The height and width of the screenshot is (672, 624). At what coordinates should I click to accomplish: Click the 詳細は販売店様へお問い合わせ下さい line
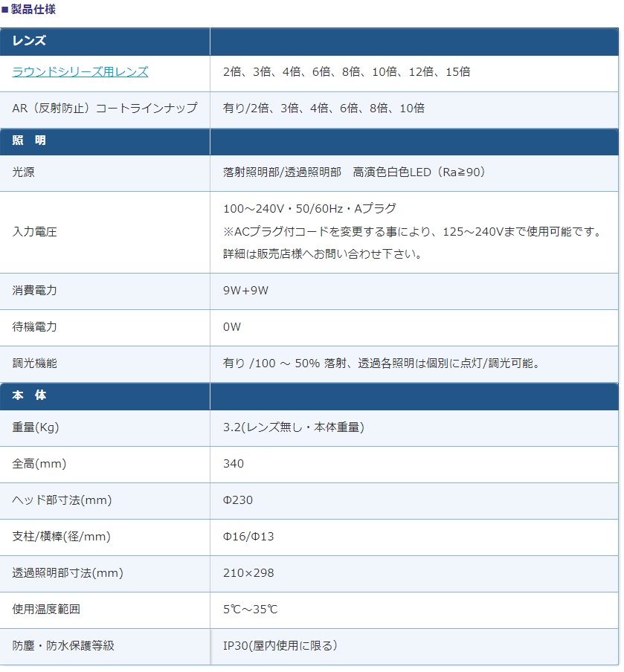323,254
